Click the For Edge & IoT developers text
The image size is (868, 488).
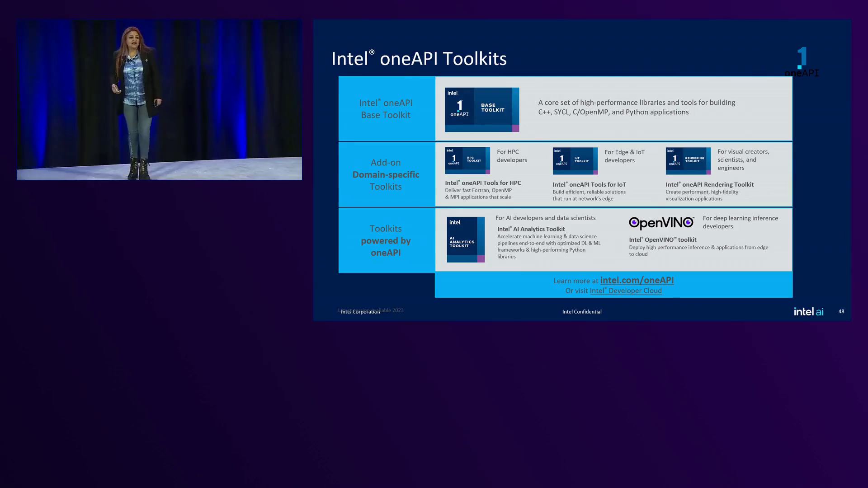click(624, 156)
